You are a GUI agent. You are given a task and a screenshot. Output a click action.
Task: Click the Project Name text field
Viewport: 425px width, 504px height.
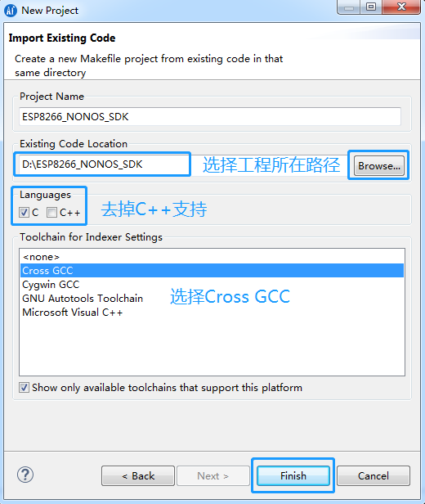(x=210, y=116)
